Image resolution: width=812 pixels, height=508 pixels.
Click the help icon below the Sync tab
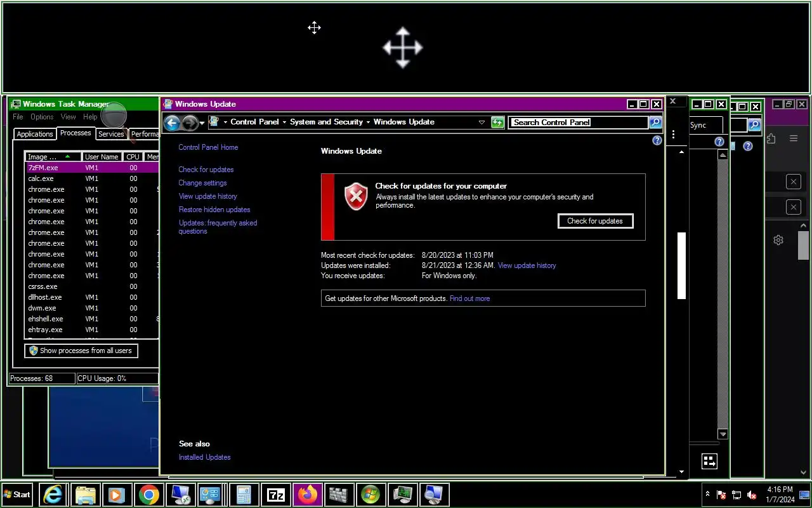click(719, 142)
